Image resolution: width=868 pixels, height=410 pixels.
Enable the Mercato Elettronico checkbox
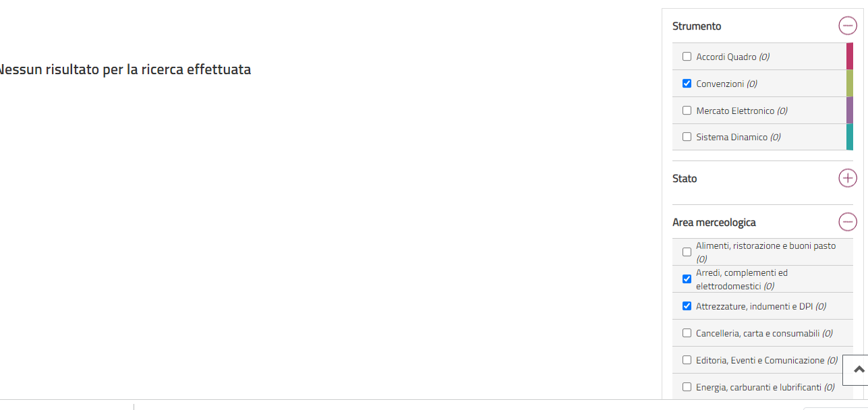pyautogui.click(x=687, y=111)
